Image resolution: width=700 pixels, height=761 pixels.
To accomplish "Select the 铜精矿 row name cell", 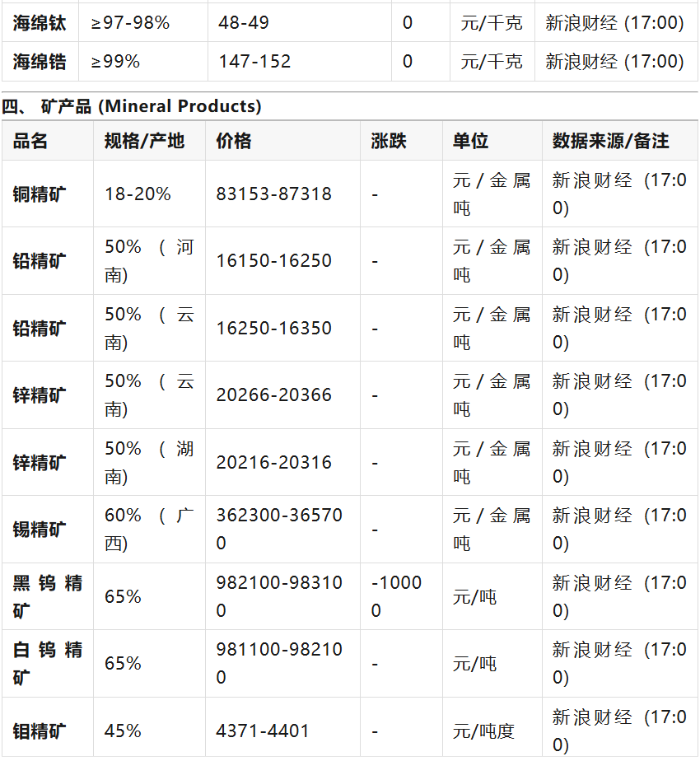I will coord(40,194).
